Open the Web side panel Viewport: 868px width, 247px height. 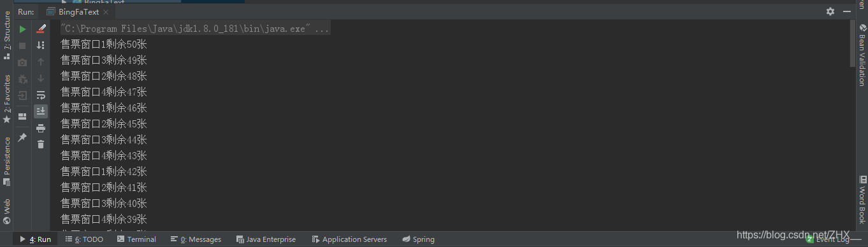7,212
